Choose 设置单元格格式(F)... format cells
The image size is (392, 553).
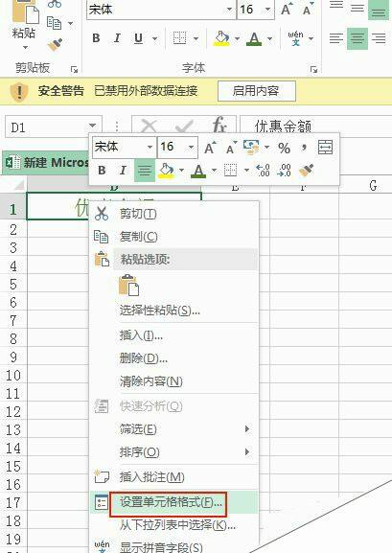tap(174, 502)
